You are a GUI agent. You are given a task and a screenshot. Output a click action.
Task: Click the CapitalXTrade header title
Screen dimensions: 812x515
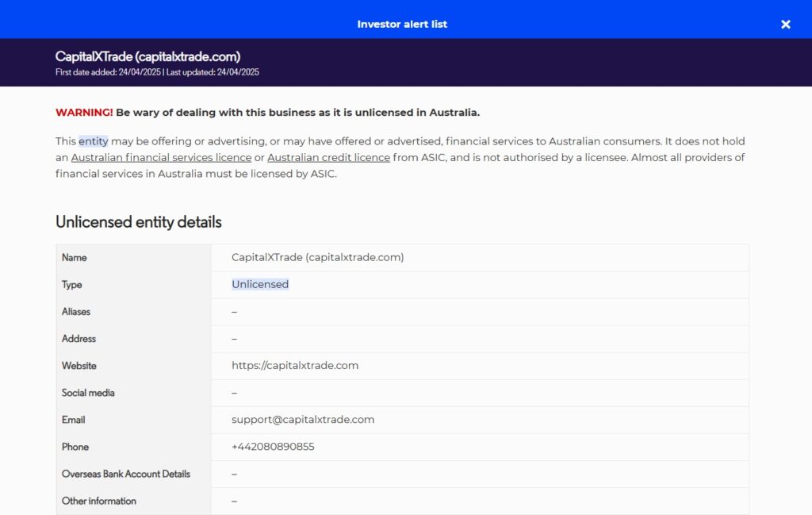click(147, 56)
